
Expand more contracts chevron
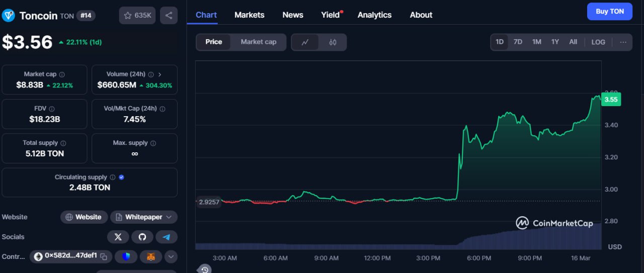pos(171,257)
